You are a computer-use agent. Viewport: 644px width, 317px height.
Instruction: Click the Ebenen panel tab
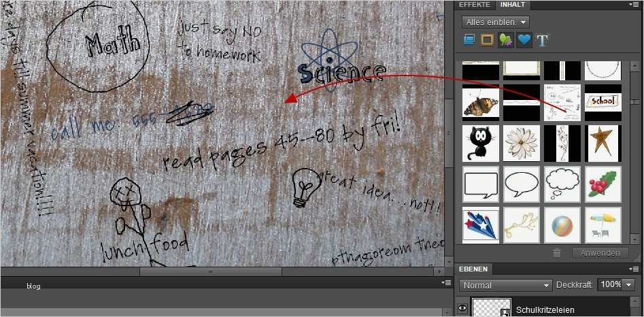click(473, 269)
